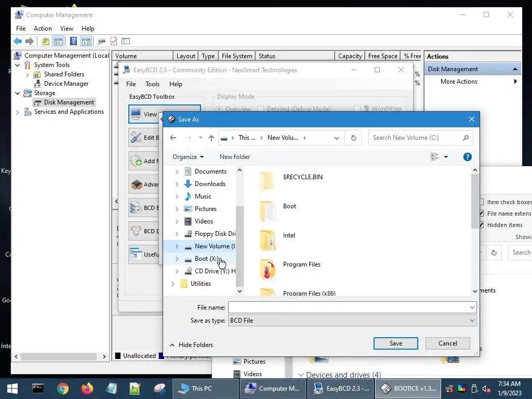Open View menu in Computer Management

tap(66, 29)
